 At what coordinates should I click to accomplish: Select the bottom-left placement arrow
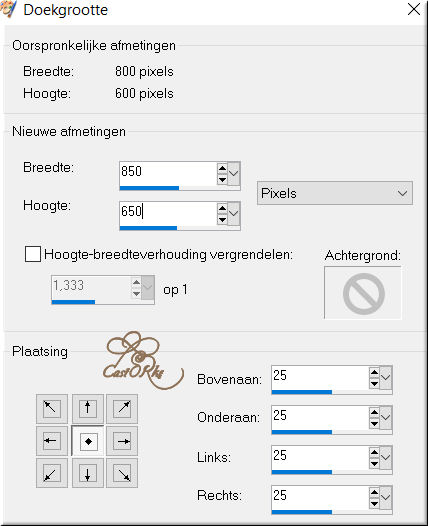52,473
